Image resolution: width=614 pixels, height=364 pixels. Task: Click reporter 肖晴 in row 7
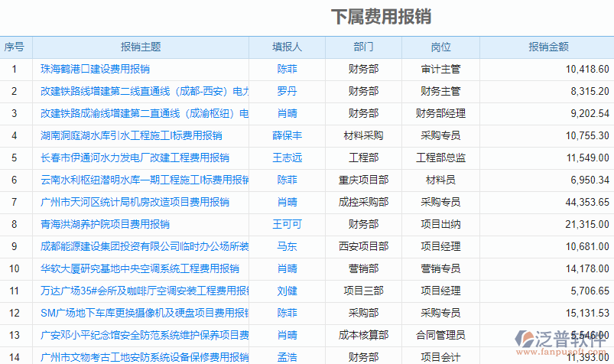287,202
